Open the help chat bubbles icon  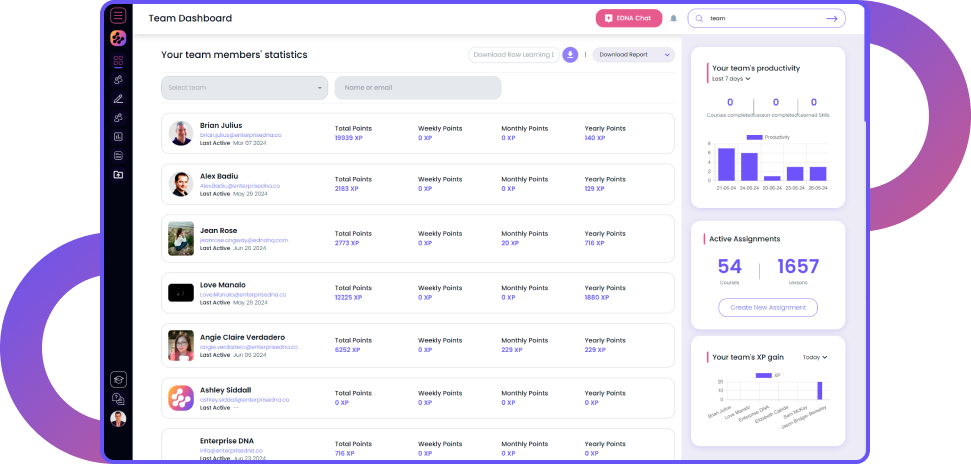click(118, 398)
